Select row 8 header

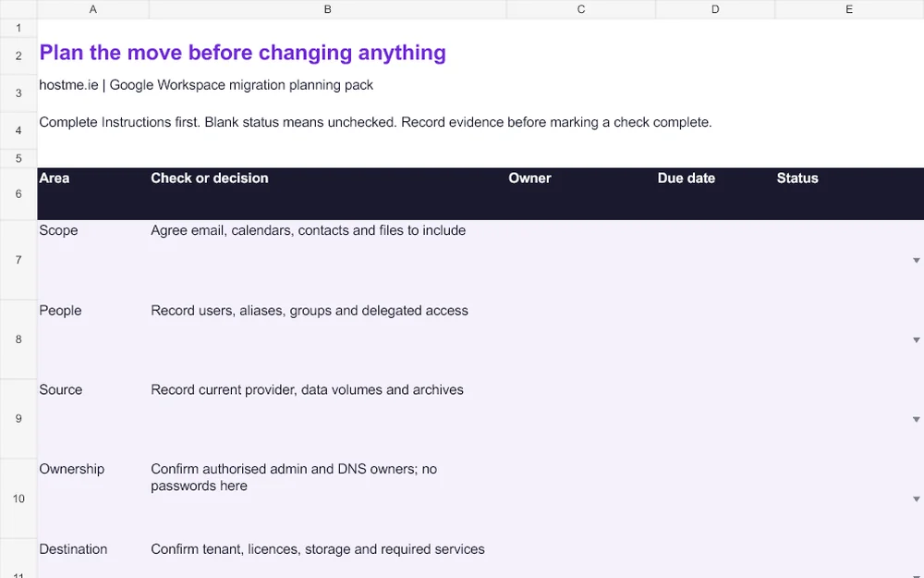coord(18,339)
